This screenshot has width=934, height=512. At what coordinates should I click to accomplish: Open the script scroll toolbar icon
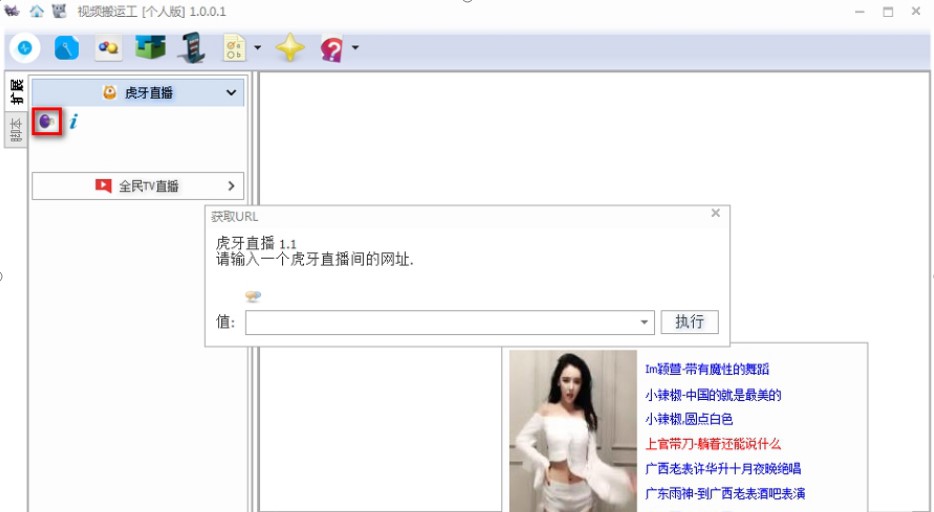coord(190,48)
